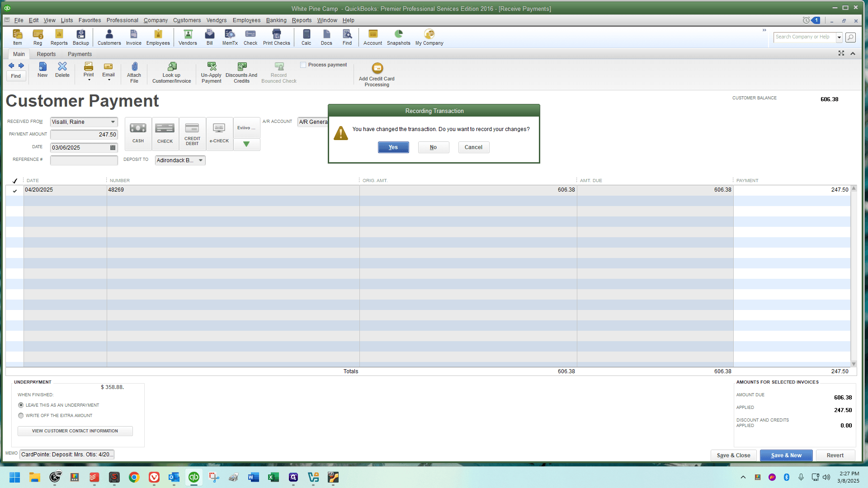Switch to the Reports tab
The image size is (868, 488).
tap(47, 54)
